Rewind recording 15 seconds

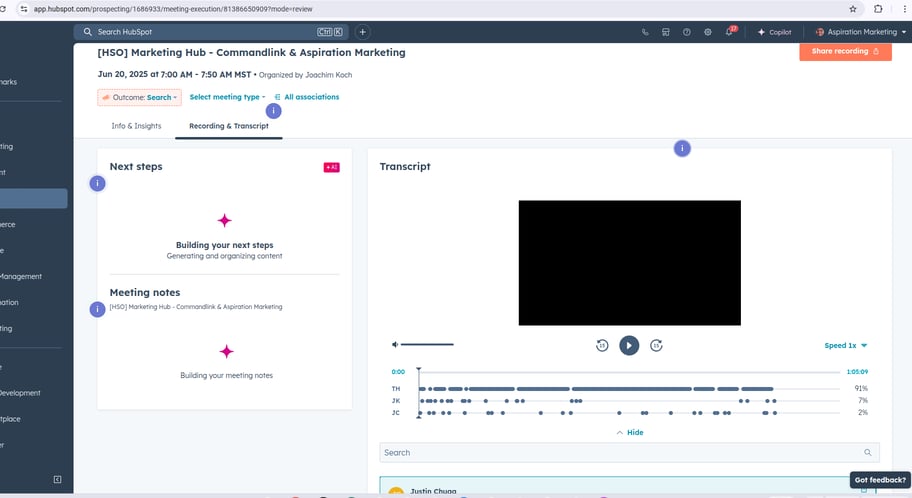(x=602, y=345)
